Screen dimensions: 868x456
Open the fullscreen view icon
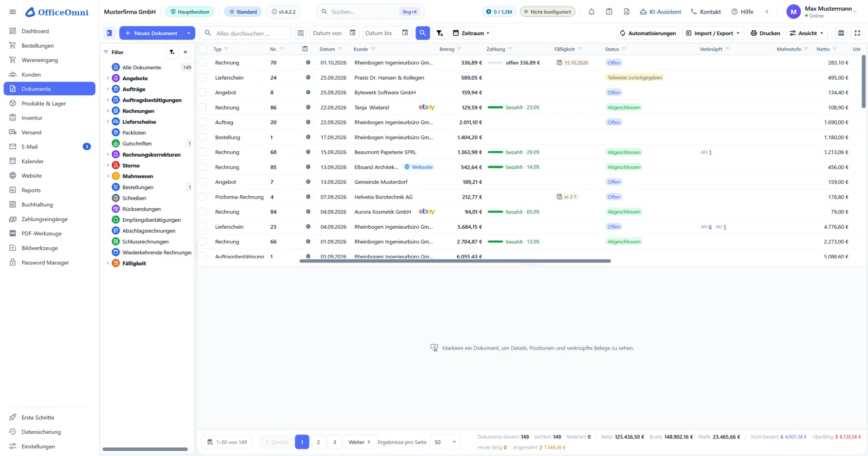click(857, 33)
